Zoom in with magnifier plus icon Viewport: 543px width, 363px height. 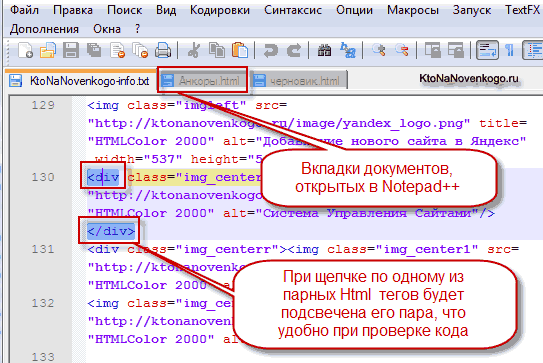[x=379, y=51]
